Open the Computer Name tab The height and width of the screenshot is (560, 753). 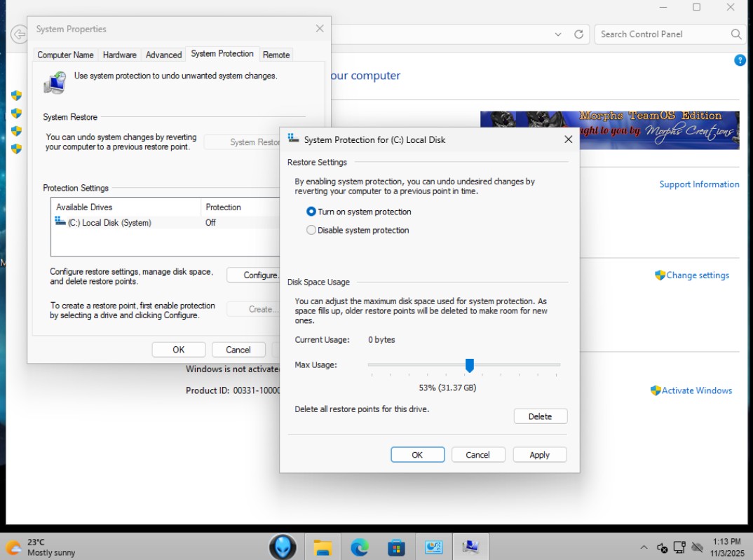pyautogui.click(x=65, y=55)
